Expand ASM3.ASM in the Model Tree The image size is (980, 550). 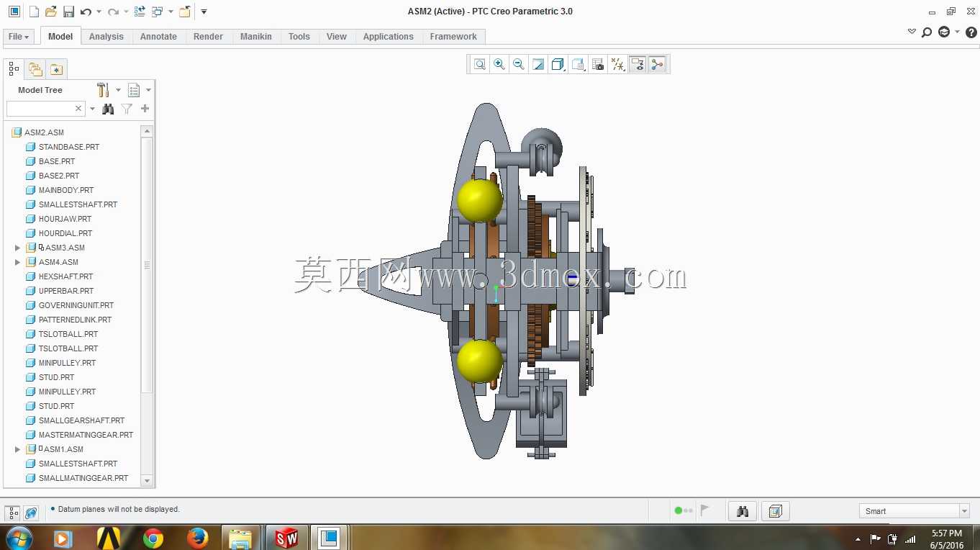click(x=17, y=248)
